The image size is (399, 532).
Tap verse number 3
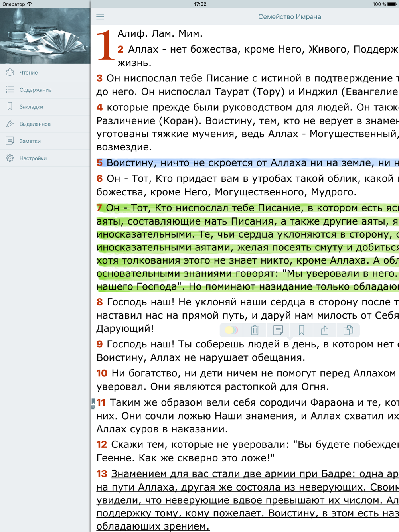coord(99,78)
